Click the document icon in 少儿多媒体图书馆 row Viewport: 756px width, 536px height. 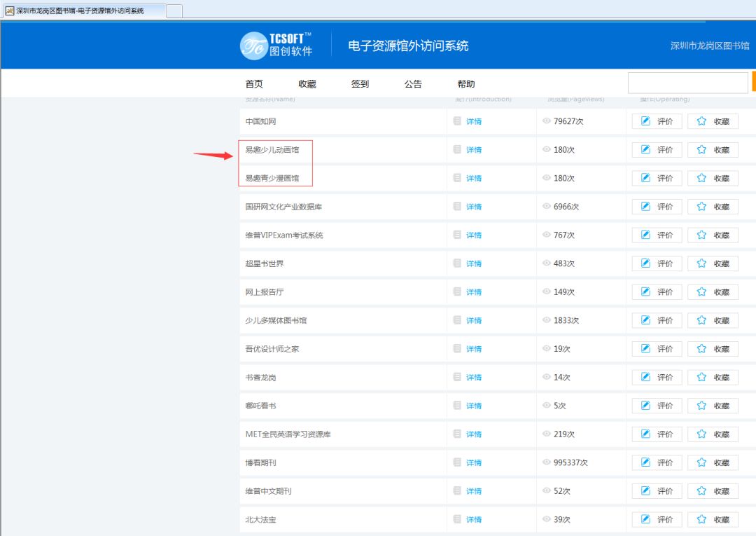click(457, 320)
